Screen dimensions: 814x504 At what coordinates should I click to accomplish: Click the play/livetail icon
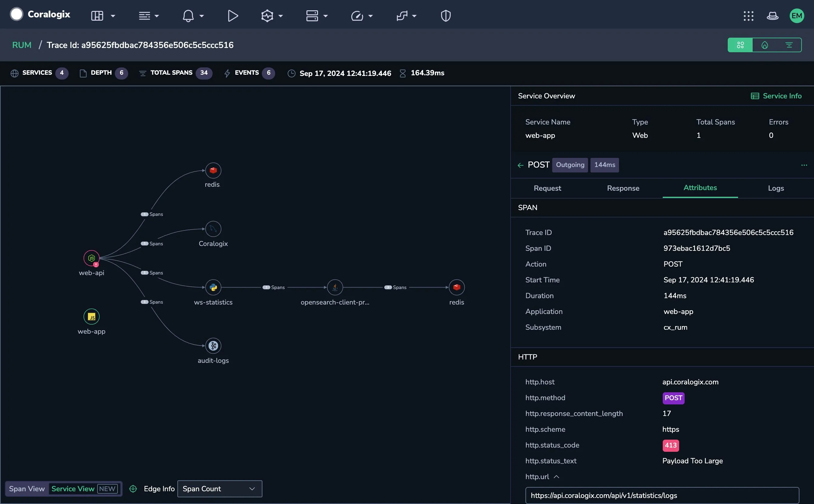pos(232,16)
